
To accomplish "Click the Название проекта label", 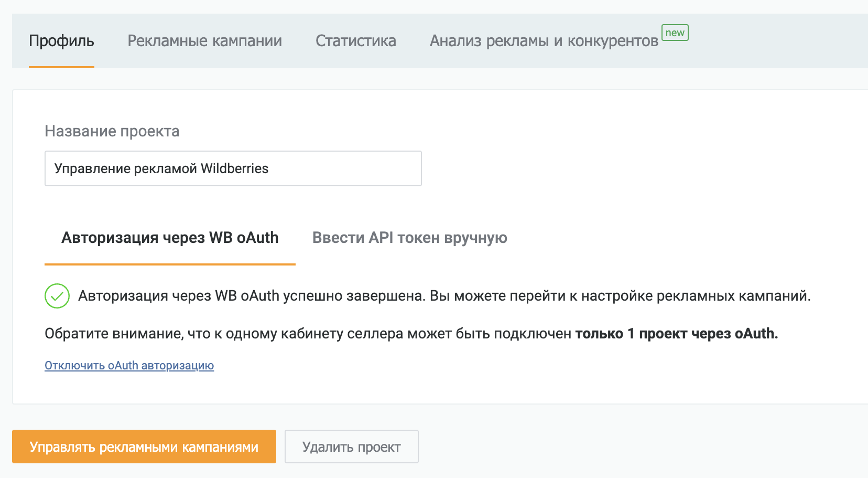I will coord(112,131).
